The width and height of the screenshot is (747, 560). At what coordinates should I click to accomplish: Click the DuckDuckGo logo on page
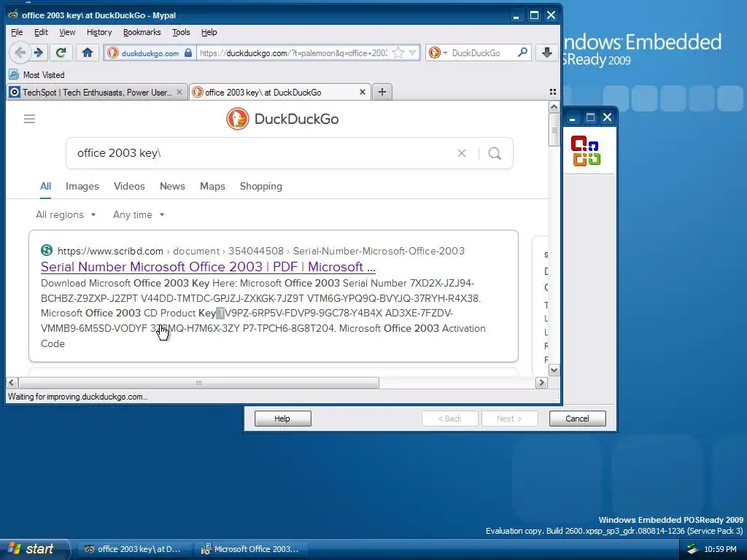pyautogui.click(x=282, y=119)
